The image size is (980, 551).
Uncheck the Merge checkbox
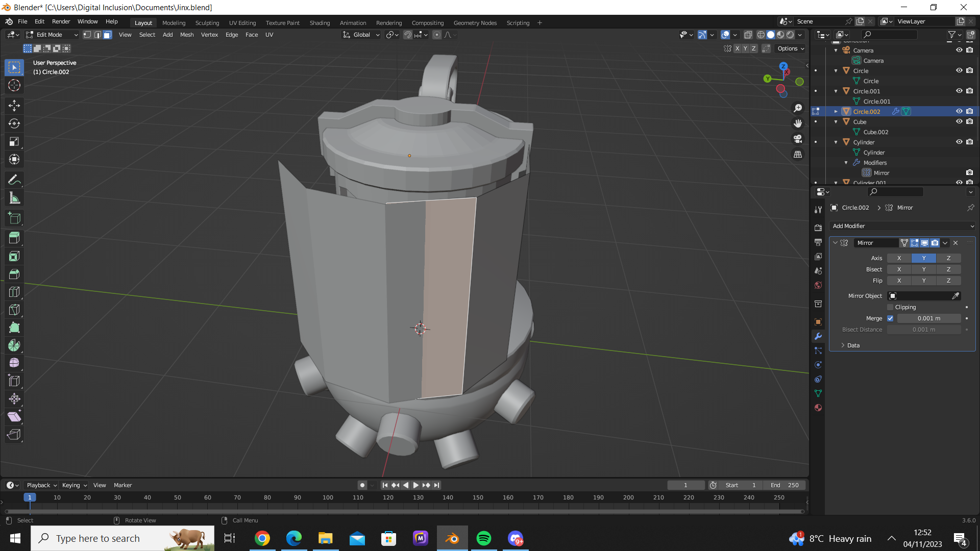890,318
